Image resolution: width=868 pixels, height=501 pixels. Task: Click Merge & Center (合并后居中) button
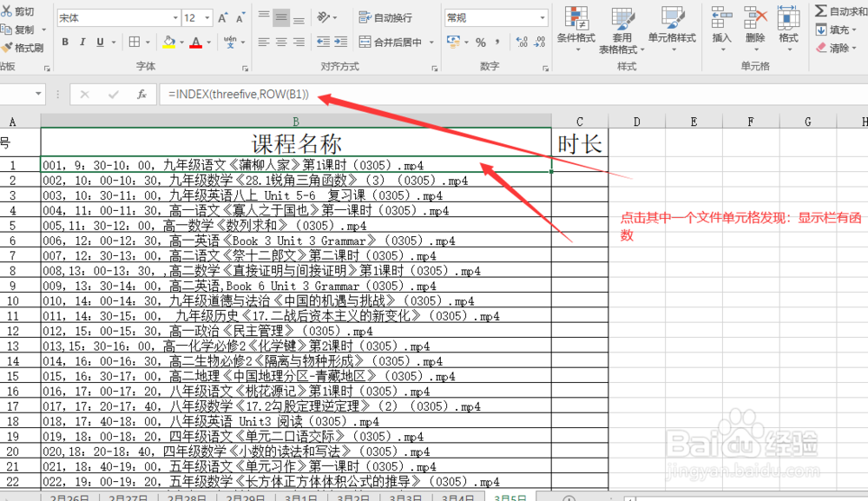[391, 42]
